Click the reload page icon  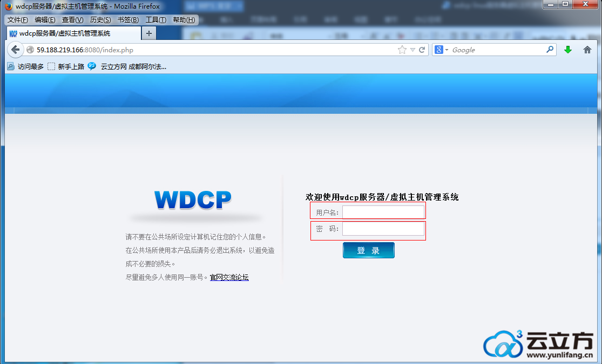[x=422, y=50]
